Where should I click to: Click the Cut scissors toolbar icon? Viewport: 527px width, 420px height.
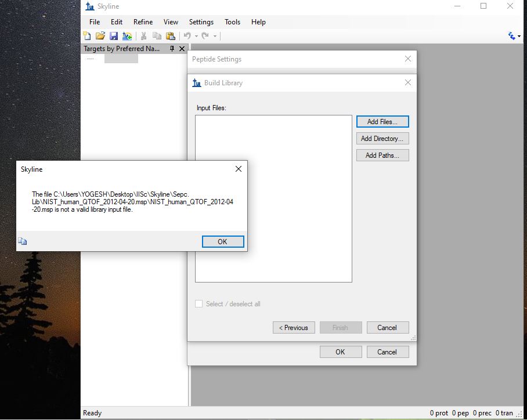[x=143, y=35]
